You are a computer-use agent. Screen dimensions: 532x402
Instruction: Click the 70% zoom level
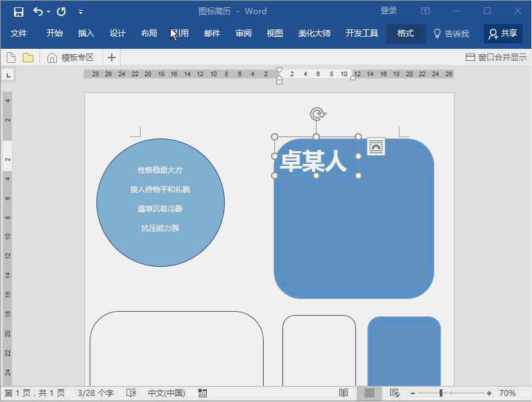pyautogui.click(x=507, y=393)
